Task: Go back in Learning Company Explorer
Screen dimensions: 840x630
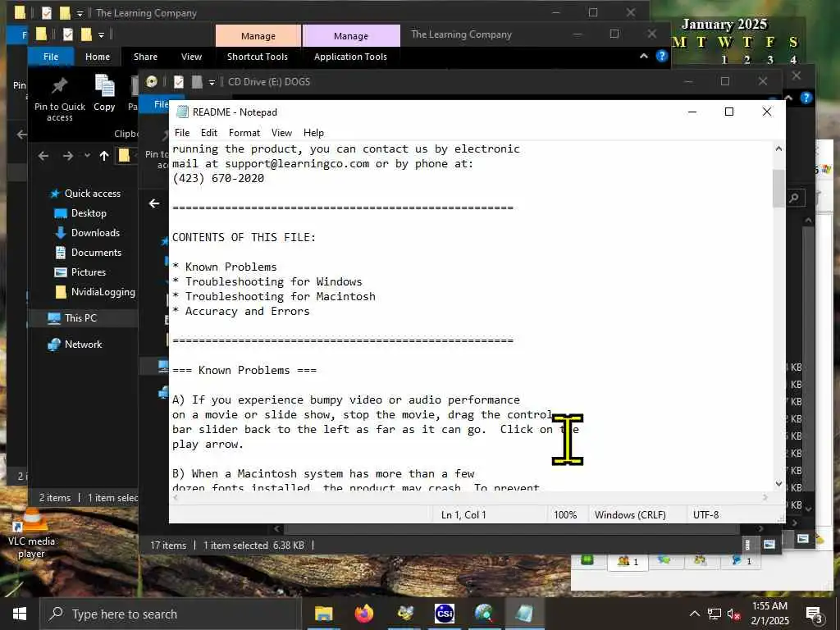Action: (43, 156)
